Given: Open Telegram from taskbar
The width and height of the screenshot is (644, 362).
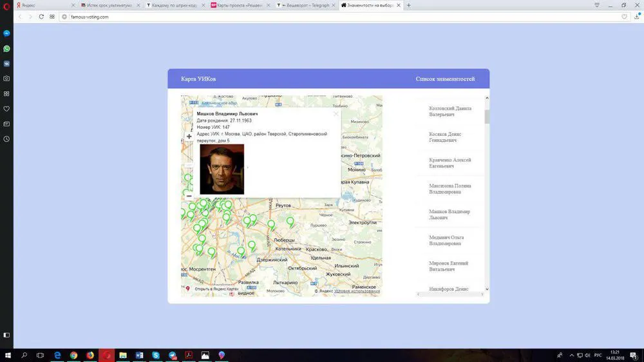Looking at the screenshot, I should point(173,355).
